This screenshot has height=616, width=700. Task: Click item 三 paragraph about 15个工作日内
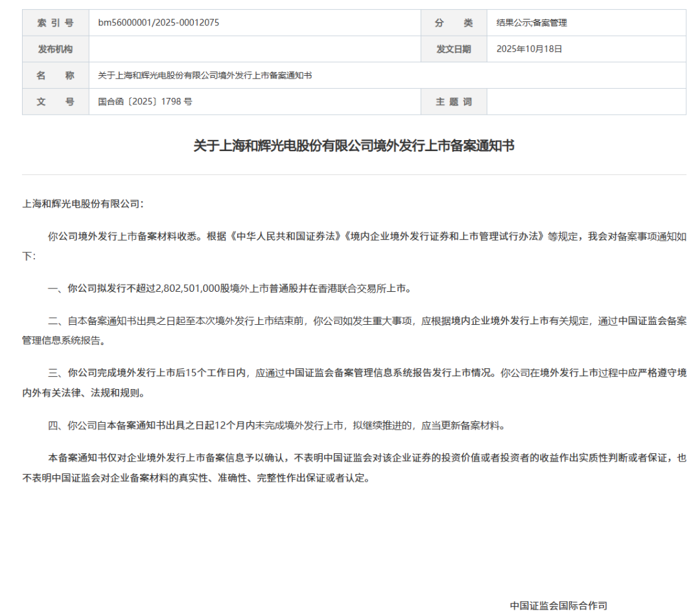click(x=354, y=383)
